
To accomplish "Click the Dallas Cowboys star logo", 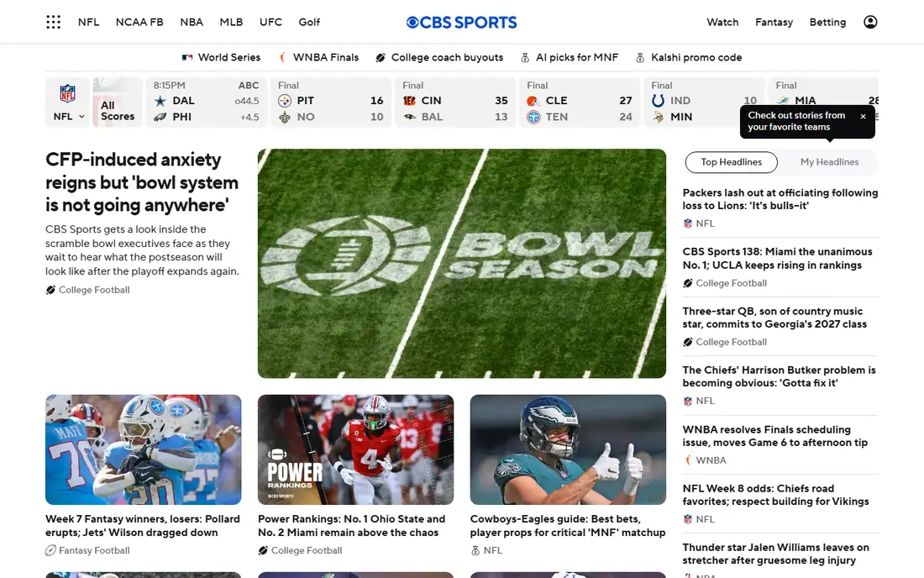I will point(160,101).
